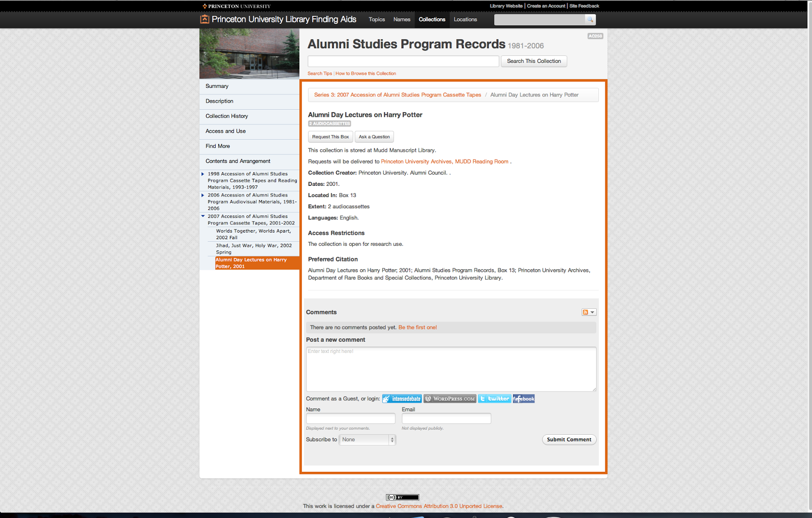812x518 pixels.
Task: Open Search Tips link
Action: click(x=320, y=74)
